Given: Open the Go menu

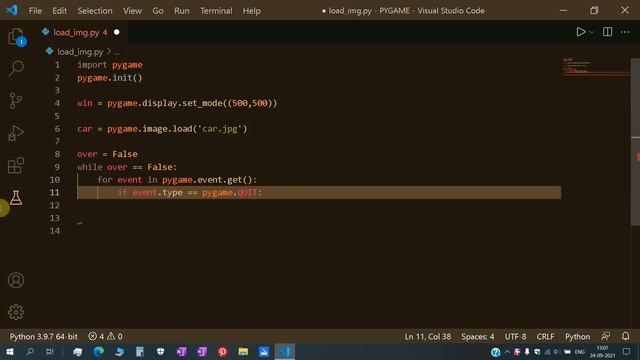Looking at the screenshot, I should coord(158,11).
